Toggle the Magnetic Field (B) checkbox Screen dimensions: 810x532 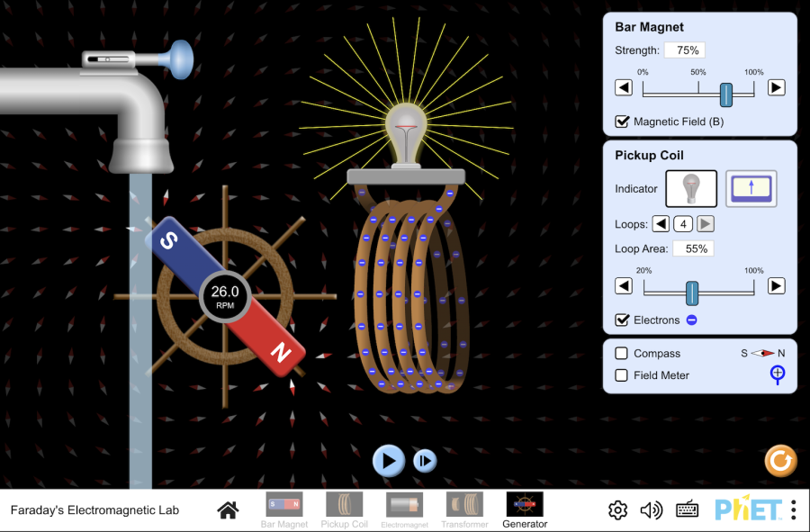pos(622,121)
